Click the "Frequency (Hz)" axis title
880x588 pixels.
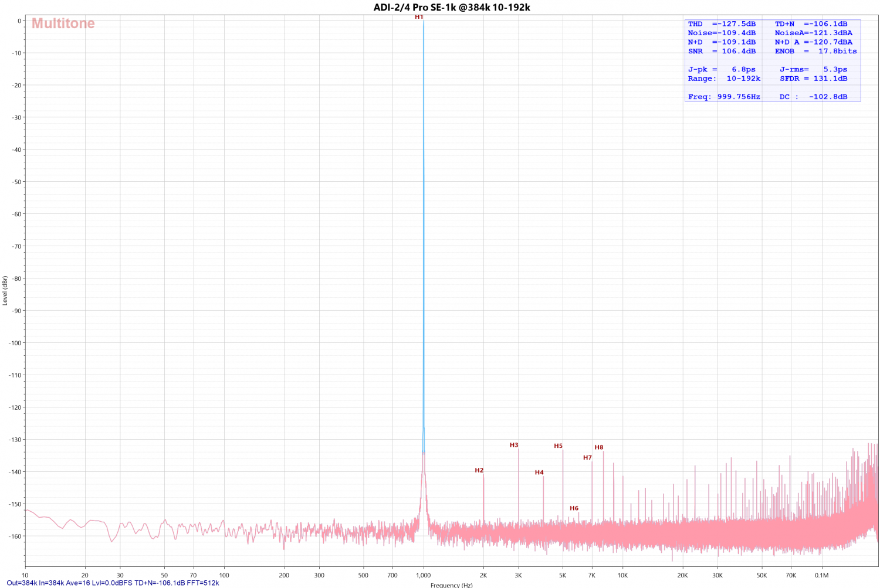point(451,584)
